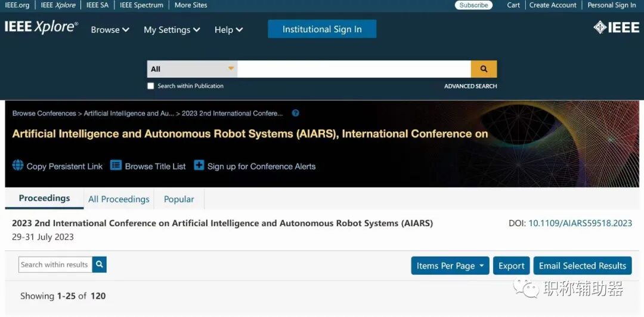
Task: Click Browse Title List text
Action: coord(155,166)
